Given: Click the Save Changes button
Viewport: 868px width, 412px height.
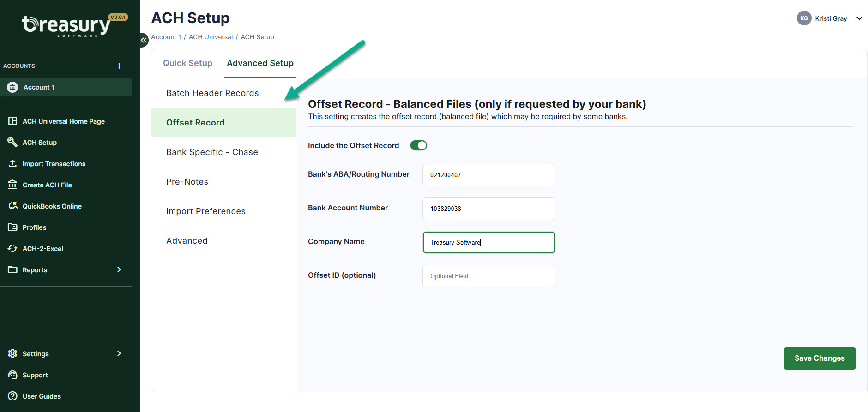Looking at the screenshot, I should tap(819, 358).
